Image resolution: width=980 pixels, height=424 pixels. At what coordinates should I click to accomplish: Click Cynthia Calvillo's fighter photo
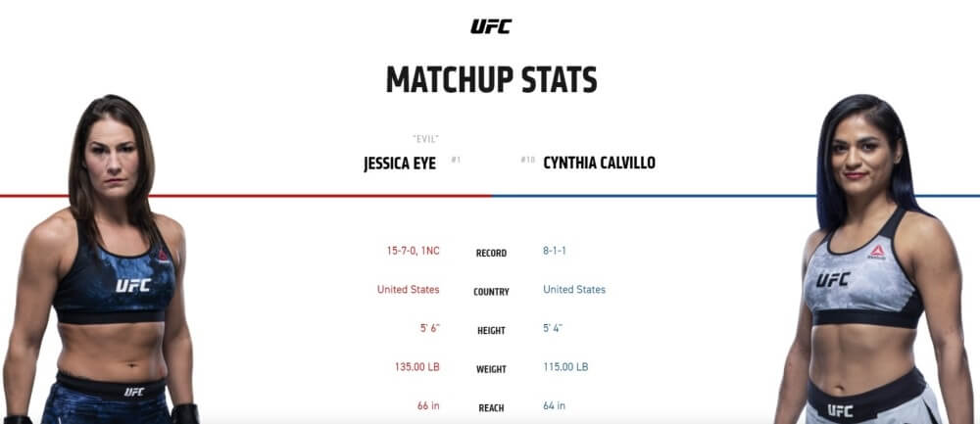pyautogui.click(x=875, y=259)
